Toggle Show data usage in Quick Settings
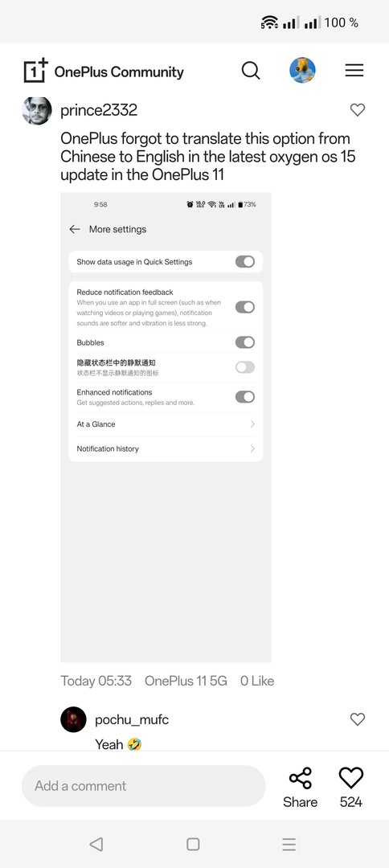Viewport: 389px width, 868px height. 245,262
